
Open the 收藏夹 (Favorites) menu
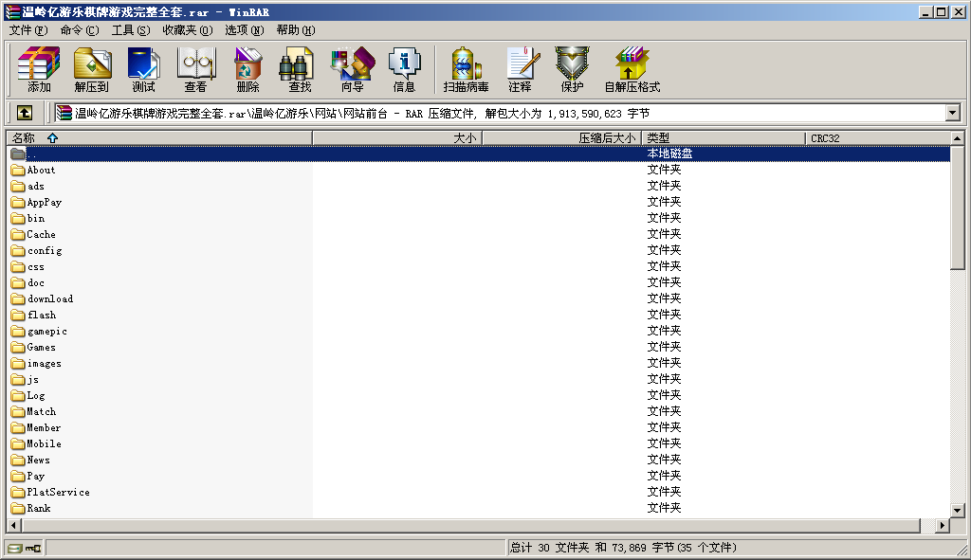click(x=185, y=29)
